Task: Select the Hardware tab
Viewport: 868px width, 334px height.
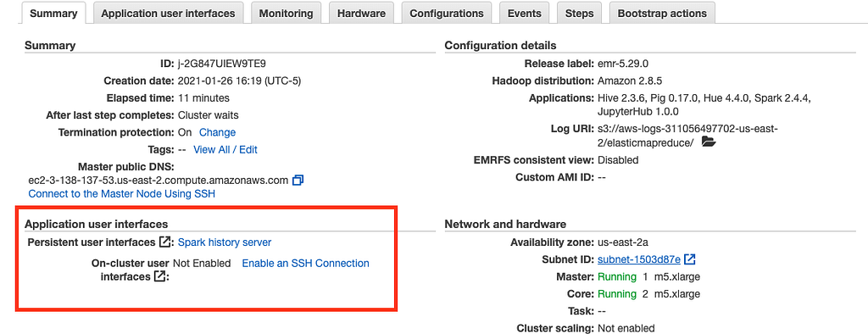Action: pyautogui.click(x=361, y=14)
